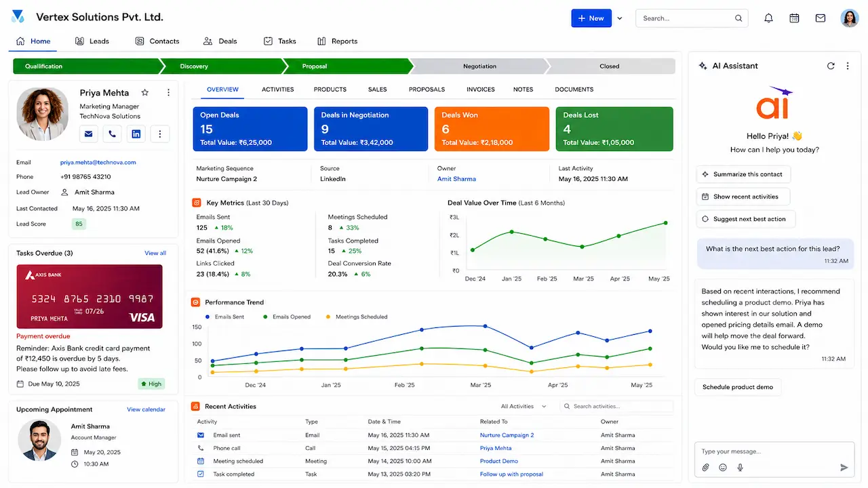This screenshot has height=488, width=868.
Task: Open Priya Mehta card options menu
Action: 168,92
